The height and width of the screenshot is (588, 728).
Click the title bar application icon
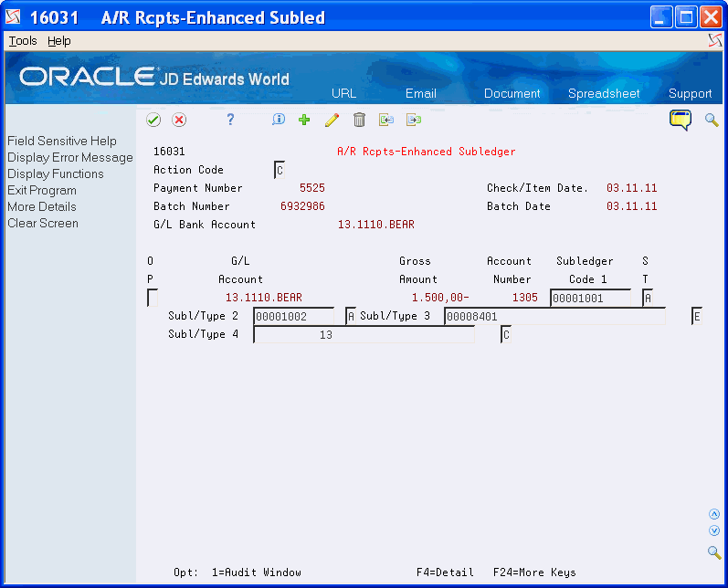click(x=13, y=16)
